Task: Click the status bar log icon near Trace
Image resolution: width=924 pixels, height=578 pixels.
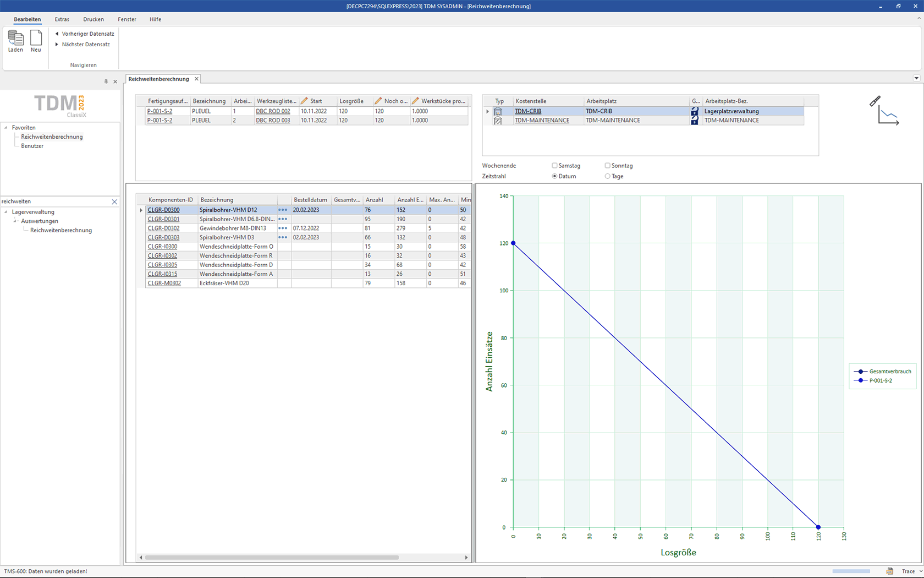Action: point(889,571)
